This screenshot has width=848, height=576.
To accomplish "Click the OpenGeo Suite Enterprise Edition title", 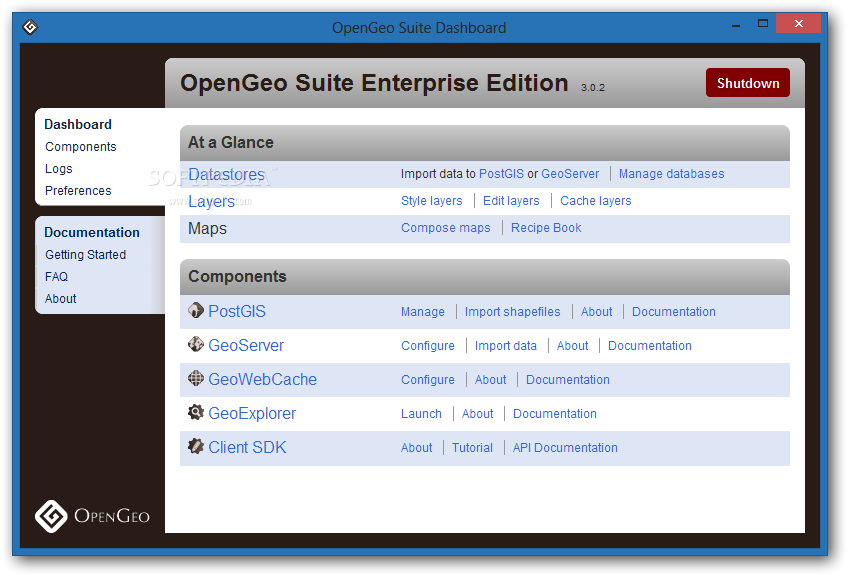I will [x=374, y=83].
